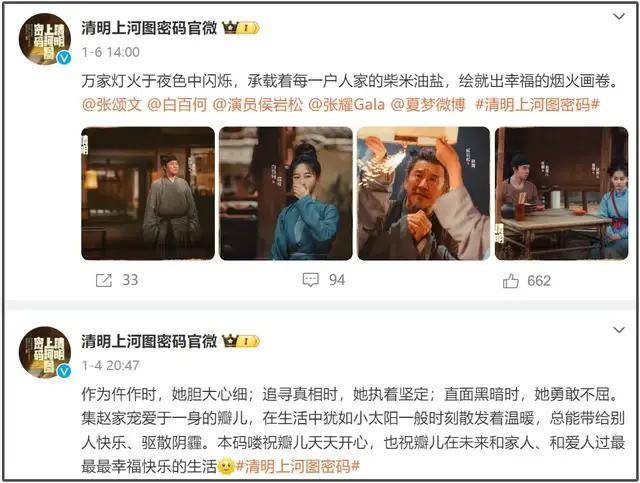
Task: Open second post's profile avatar
Action: [45, 352]
